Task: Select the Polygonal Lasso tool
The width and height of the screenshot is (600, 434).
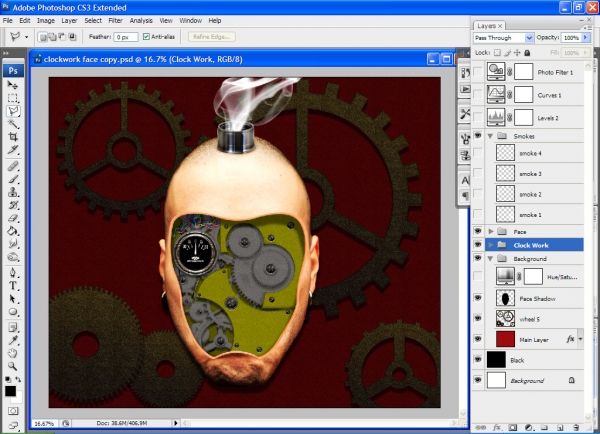Action: (13, 111)
